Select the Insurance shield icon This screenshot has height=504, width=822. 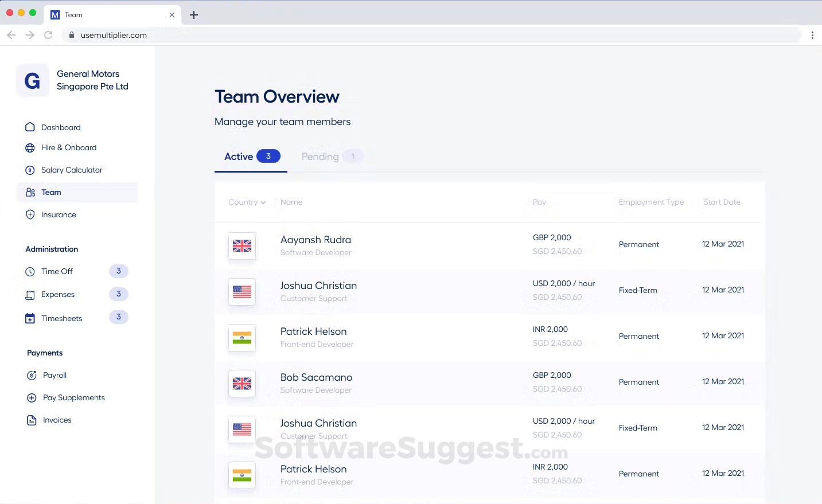(x=30, y=214)
